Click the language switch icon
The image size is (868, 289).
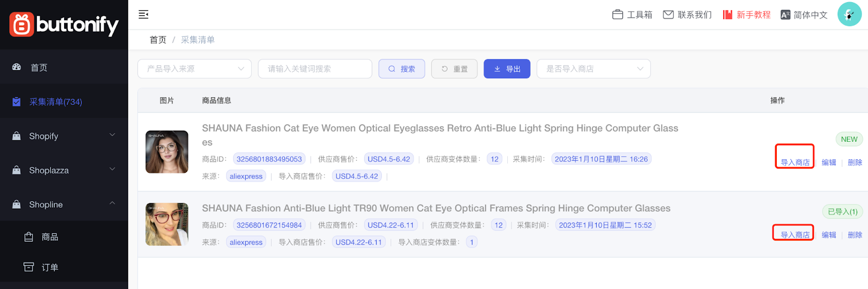(785, 15)
